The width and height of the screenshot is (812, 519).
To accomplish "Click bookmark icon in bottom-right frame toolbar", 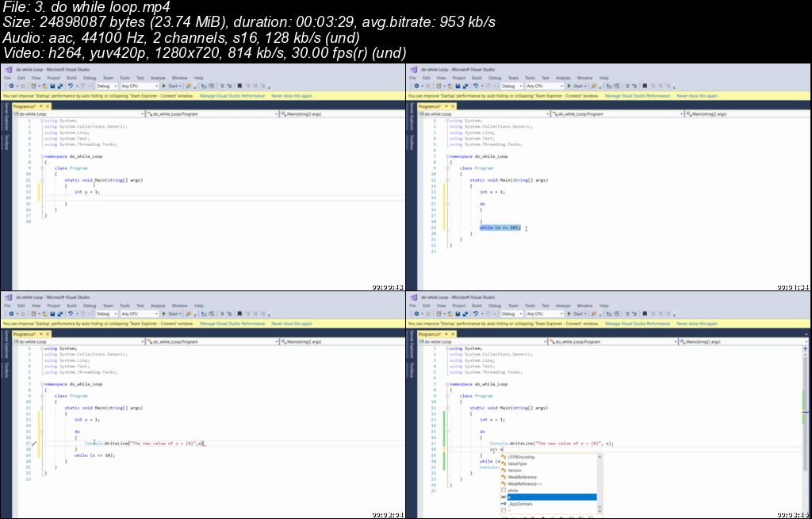I will (645, 313).
